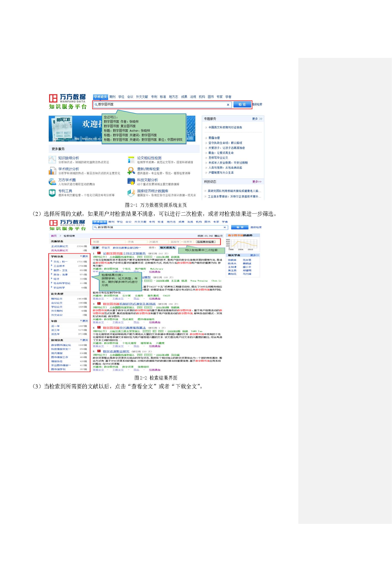
Task: Switch to the 期刊 tab on homepage
Action: coord(112,97)
